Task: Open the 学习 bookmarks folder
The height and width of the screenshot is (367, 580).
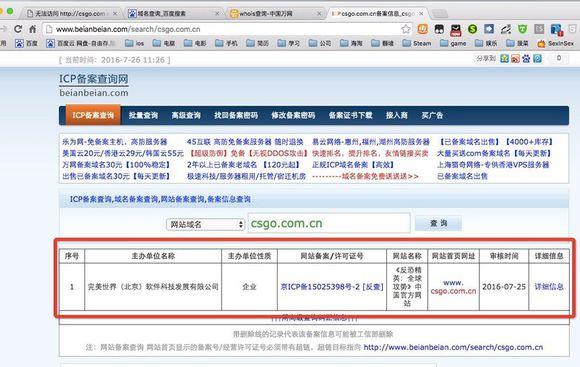Action: tap(289, 43)
